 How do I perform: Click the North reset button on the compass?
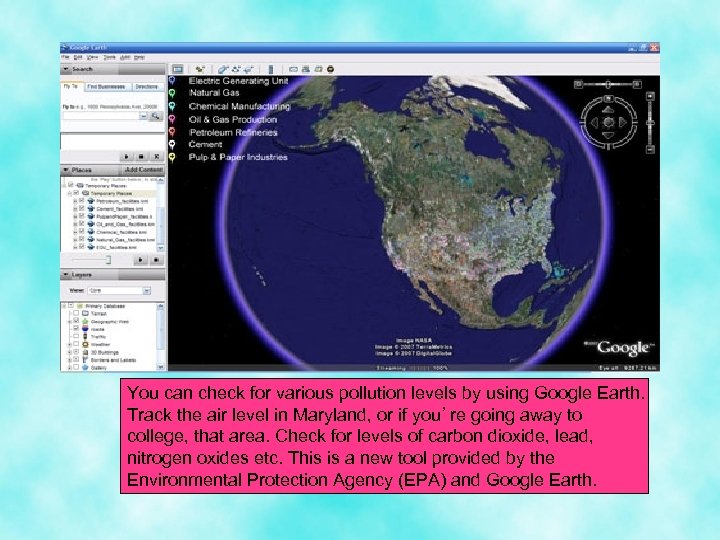[x=608, y=98]
